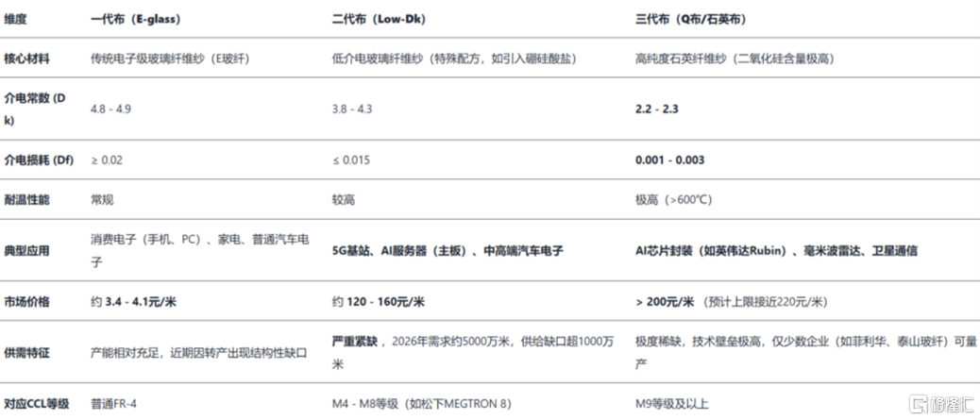980x420 pixels.
Task: Click the 严重紧缺 supply cell
Action: (x=472, y=352)
